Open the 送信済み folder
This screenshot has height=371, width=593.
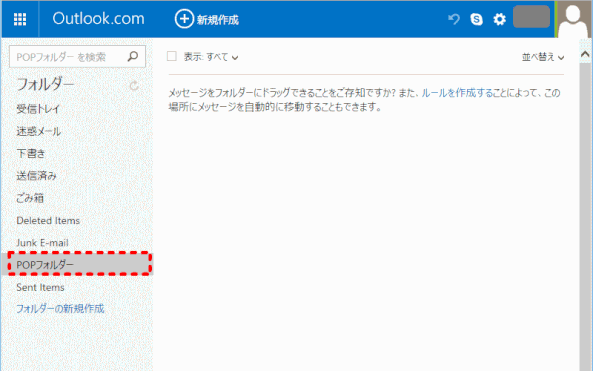pyautogui.click(x=36, y=175)
